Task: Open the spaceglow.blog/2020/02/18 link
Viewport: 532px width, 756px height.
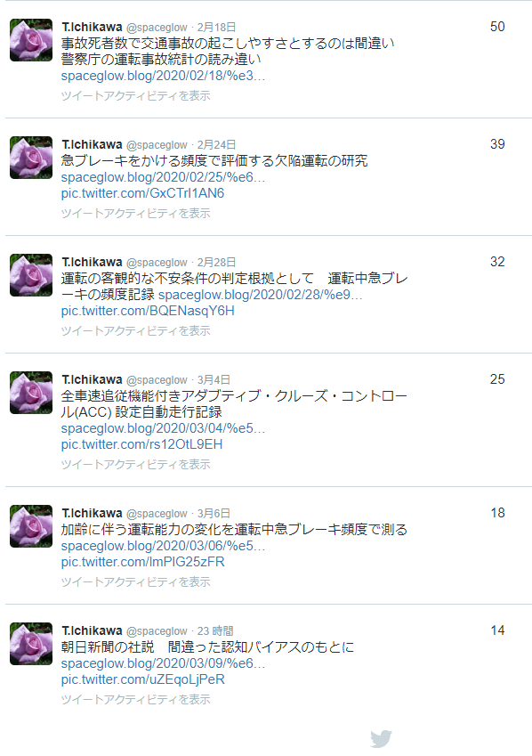Action: click(x=163, y=76)
